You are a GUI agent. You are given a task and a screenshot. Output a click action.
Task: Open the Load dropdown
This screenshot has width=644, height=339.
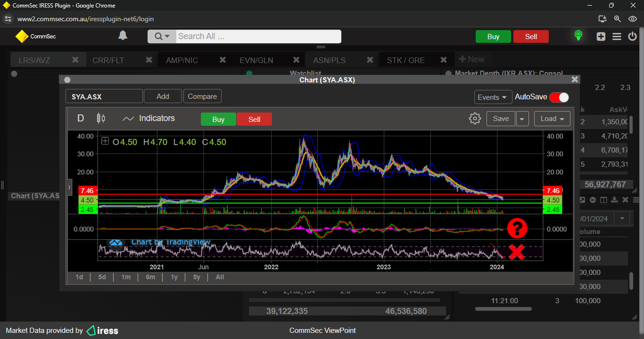(552, 119)
